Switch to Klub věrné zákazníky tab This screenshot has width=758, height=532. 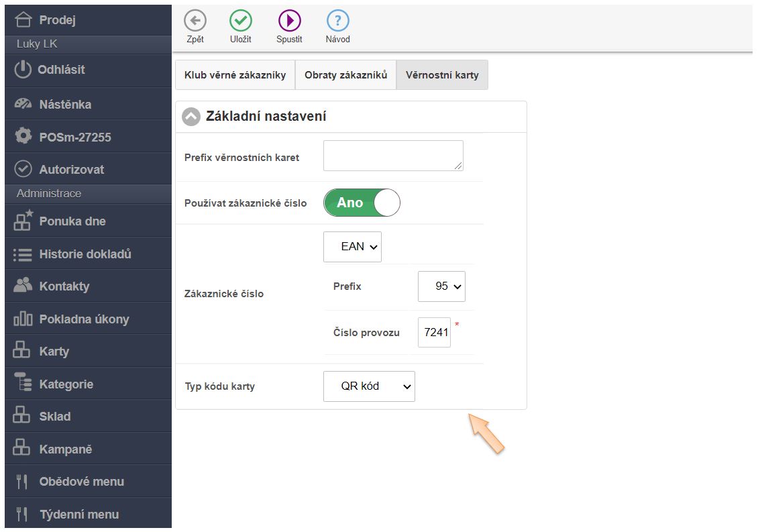[235, 75]
